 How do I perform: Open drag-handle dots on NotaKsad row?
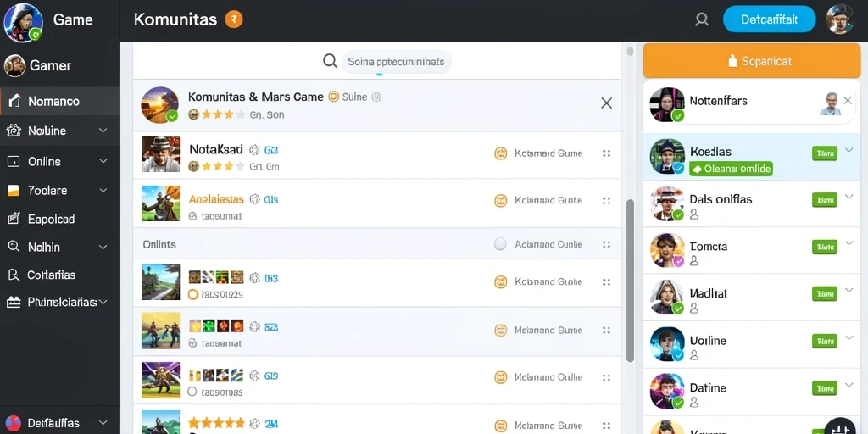coord(606,153)
